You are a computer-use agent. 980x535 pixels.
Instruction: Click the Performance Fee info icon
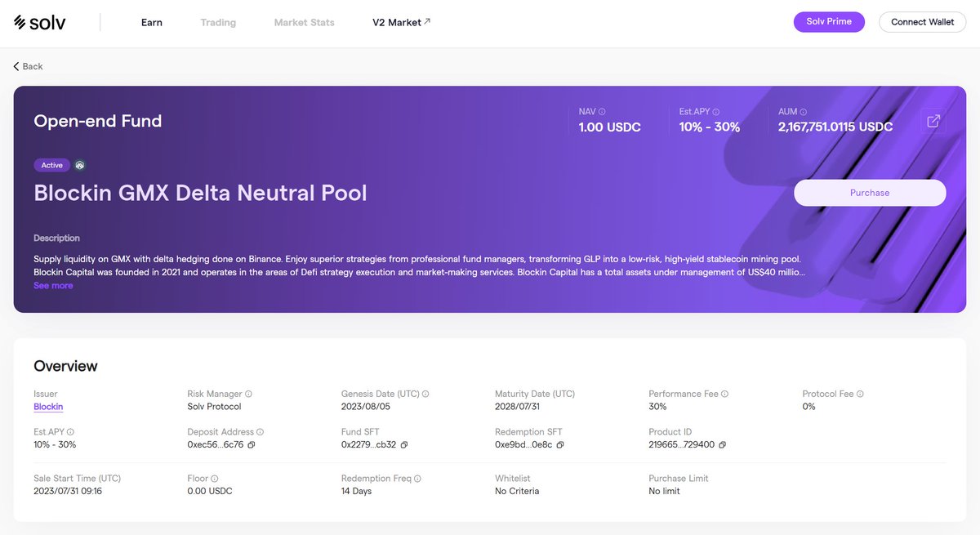pos(724,394)
